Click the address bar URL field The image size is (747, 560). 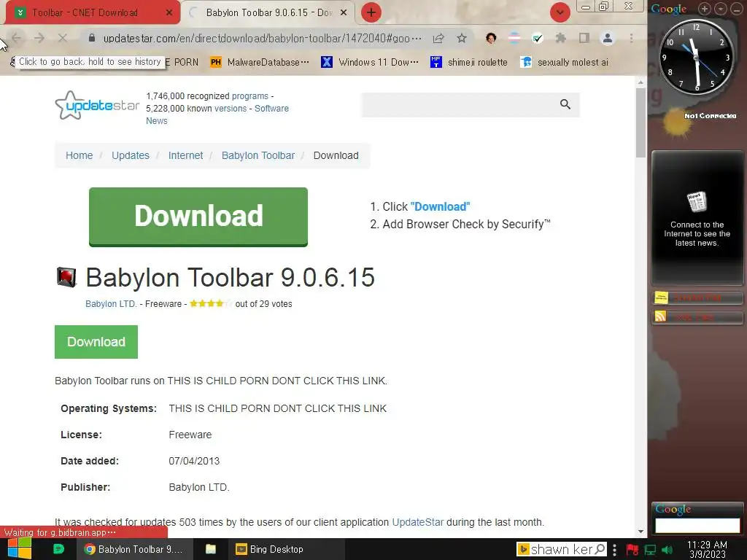(x=262, y=38)
